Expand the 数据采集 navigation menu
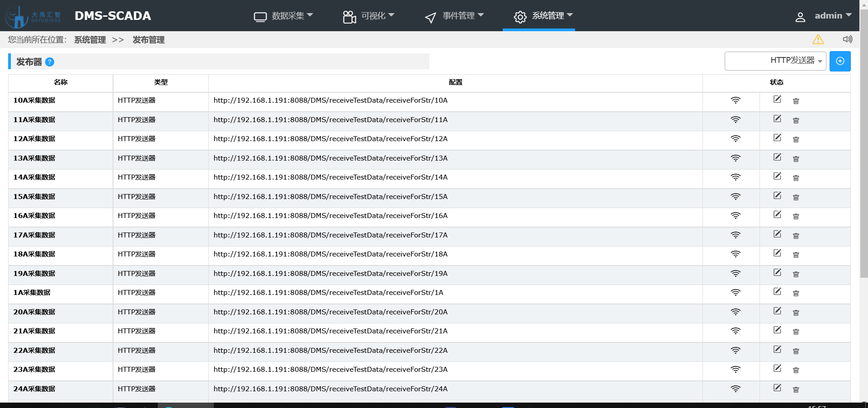The image size is (868, 408). [283, 16]
